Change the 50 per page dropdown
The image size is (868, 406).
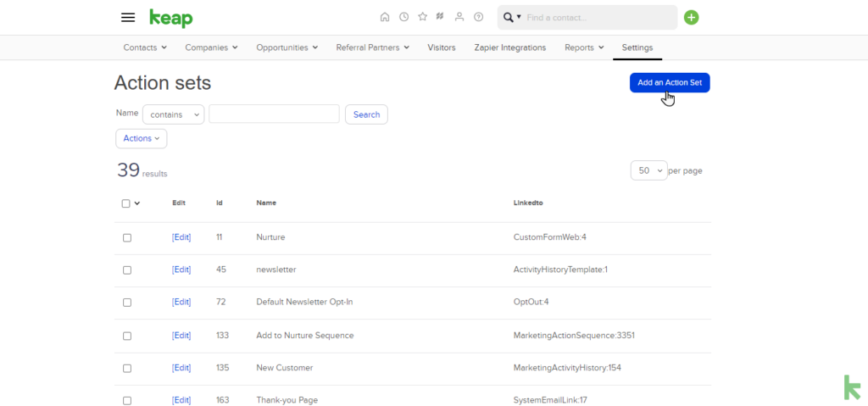(x=648, y=170)
